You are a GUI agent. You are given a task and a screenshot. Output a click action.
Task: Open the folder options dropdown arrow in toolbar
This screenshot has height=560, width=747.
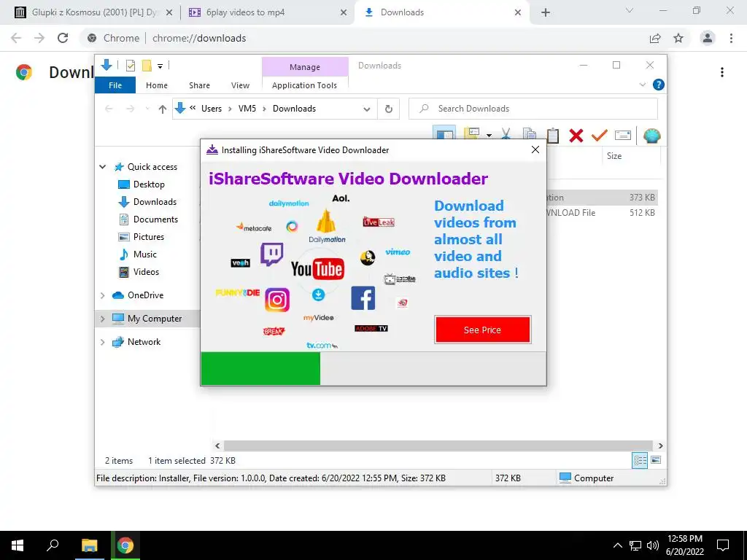click(x=489, y=136)
